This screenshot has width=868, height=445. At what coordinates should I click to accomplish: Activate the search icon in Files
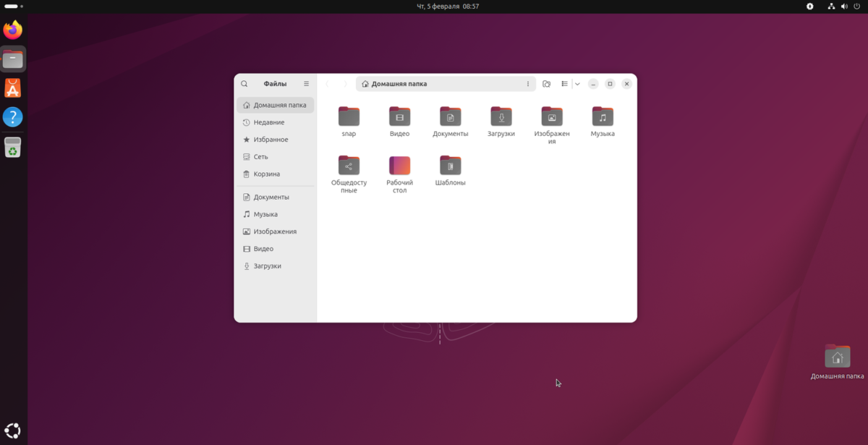[244, 83]
